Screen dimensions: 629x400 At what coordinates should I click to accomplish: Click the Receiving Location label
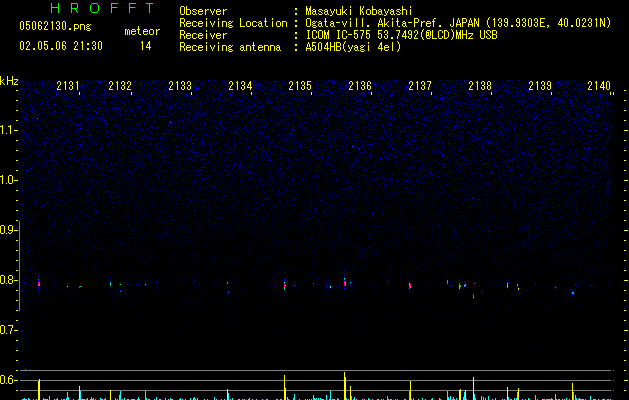point(233,23)
